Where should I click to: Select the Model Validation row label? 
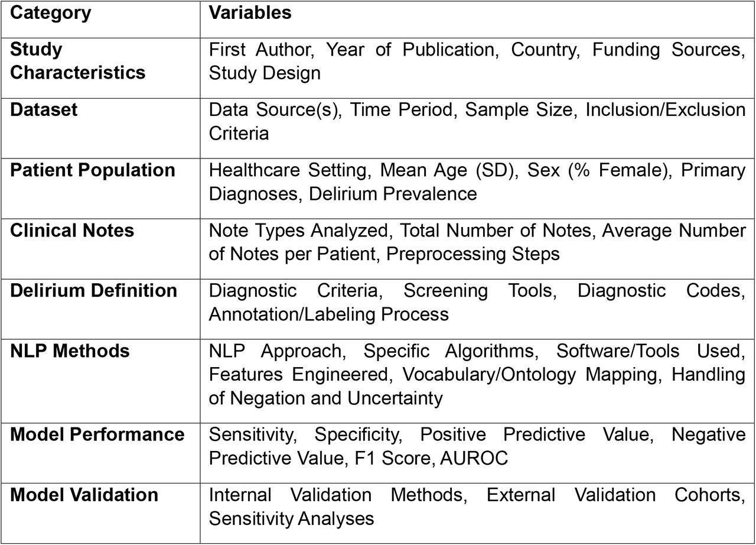point(84,495)
